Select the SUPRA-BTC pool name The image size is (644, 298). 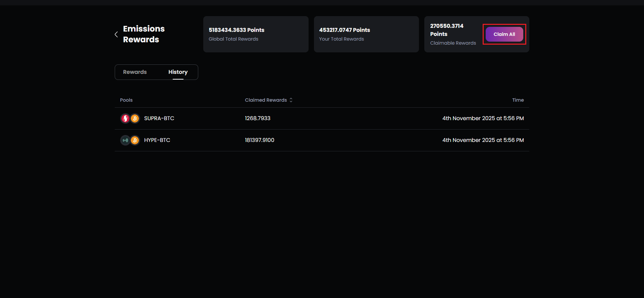click(159, 118)
